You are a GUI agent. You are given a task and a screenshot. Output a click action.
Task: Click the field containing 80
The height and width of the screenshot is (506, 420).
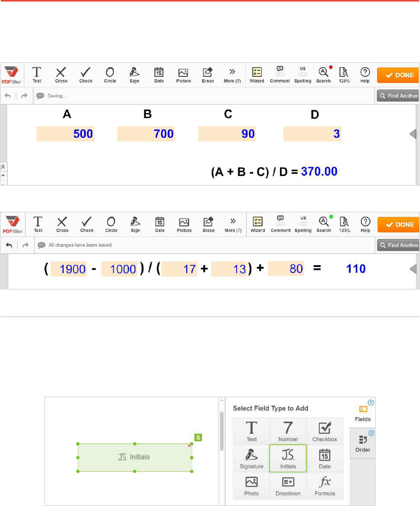click(286, 269)
